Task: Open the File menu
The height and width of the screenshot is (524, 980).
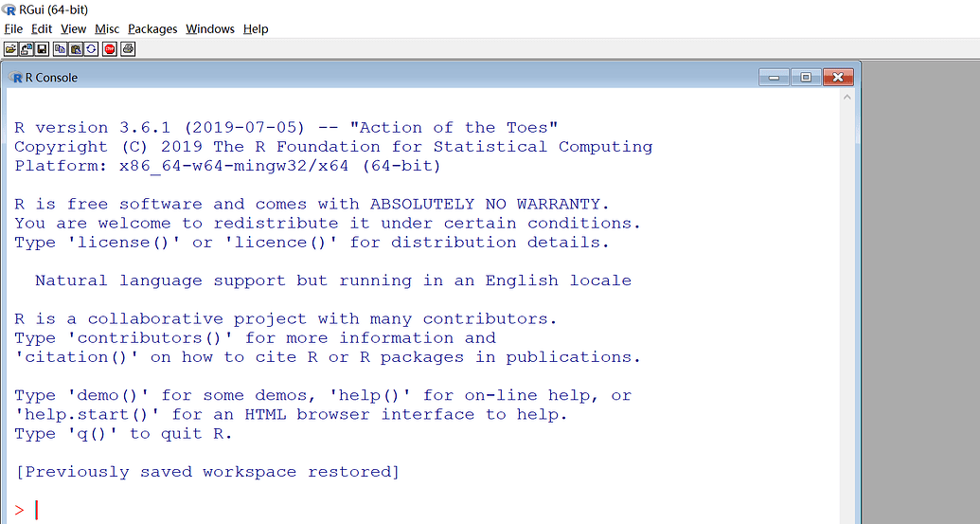Action: pyautogui.click(x=13, y=28)
